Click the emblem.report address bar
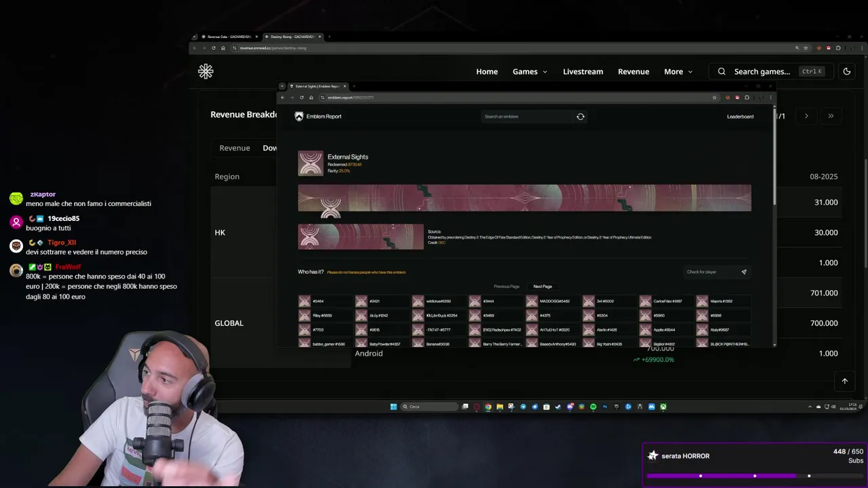Screen dimensions: 868x488 click(x=515, y=98)
